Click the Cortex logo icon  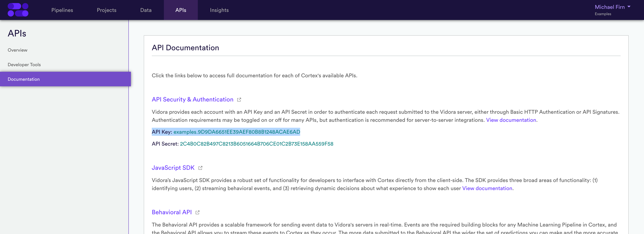(18, 10)
